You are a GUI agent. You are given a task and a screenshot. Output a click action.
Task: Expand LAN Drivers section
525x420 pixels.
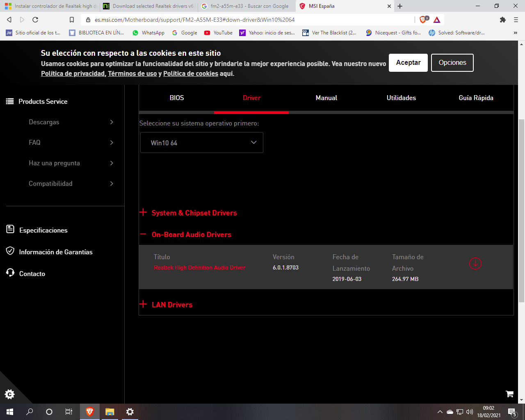tap(166, 305)
